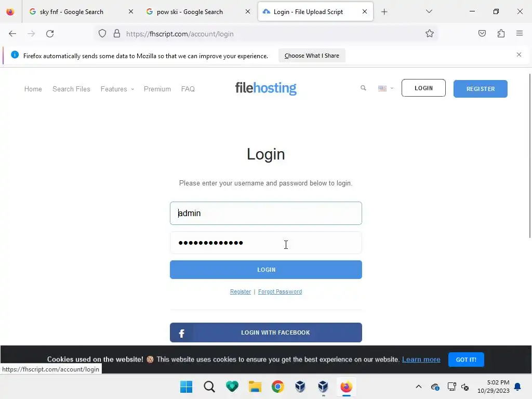The image size is (532, 399).
Task: Expand the Features menu
Action: tap(117, 89)
